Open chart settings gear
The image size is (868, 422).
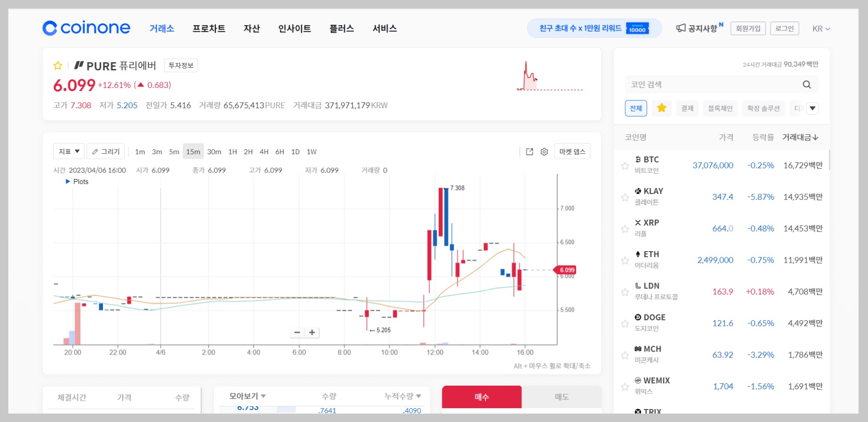coord(544,151)
